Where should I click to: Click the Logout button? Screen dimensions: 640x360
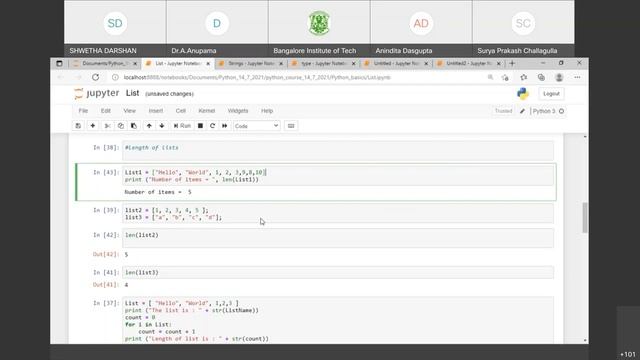(x=551, y=94)
